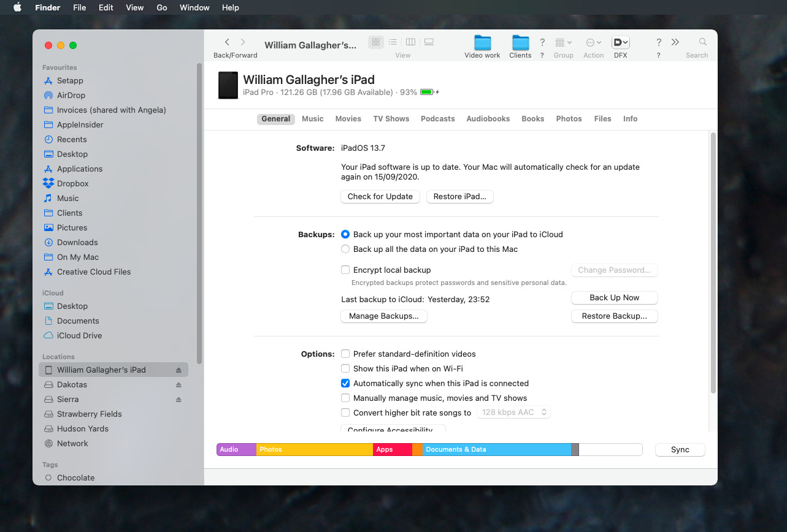Image resolution: width=787 pixels, height=532 pixels.
Task: Switch to the Music tab
Action: [x=313, y=119]
